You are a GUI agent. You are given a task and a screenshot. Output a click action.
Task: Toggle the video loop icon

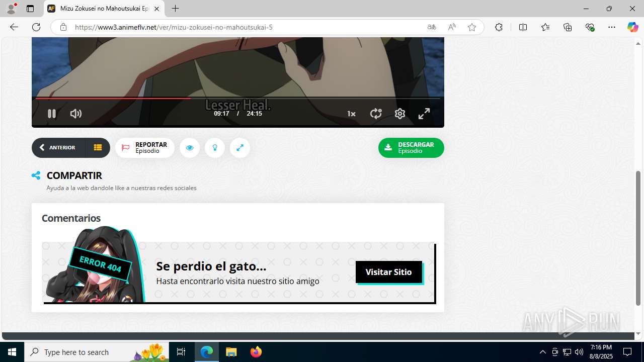[376, 114]
